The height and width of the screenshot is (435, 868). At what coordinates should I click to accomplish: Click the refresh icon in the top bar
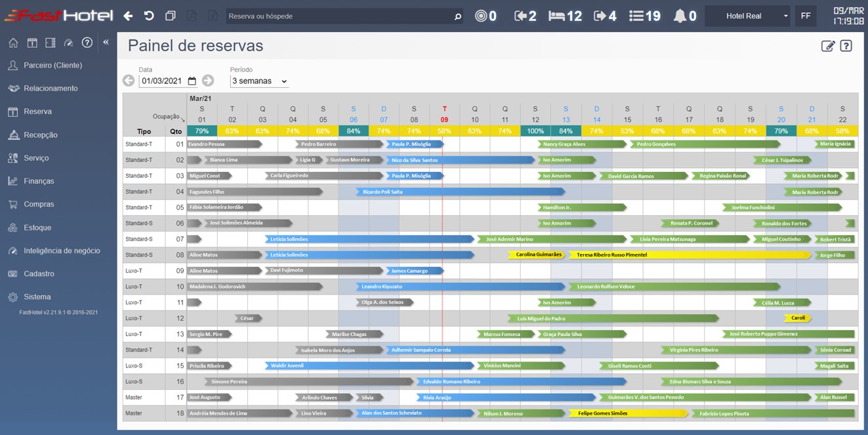(149, 16)
